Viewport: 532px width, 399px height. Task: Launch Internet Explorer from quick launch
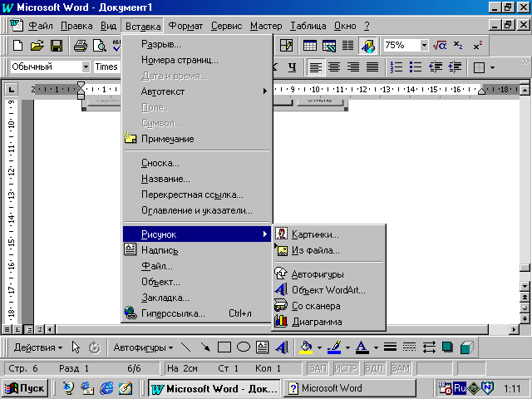(106, 388)
